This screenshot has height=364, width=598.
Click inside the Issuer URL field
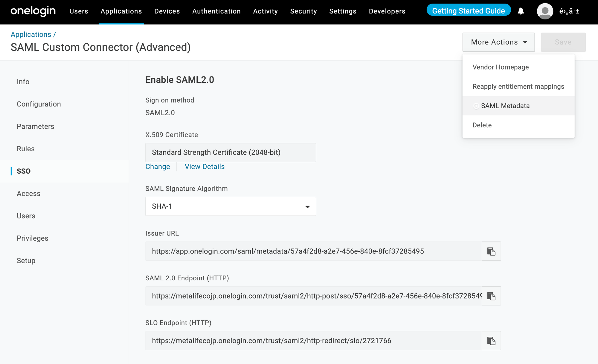pos(314,251)
